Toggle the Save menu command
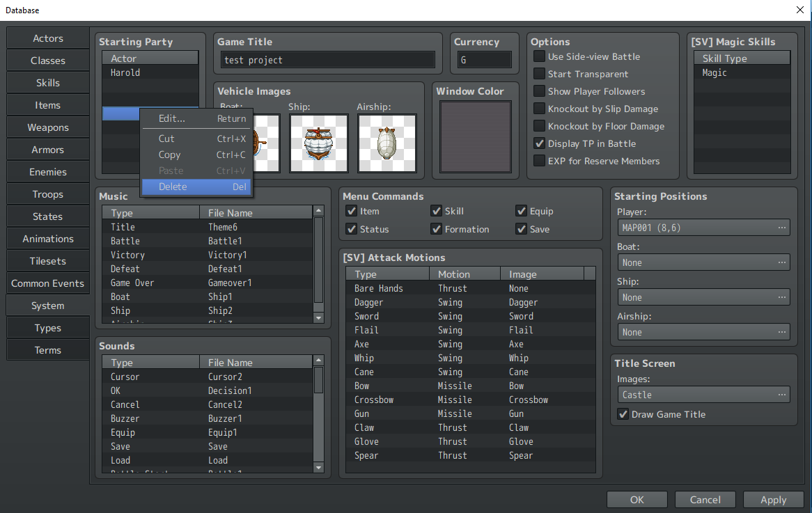This screenshot has width=812, height=513. tap(522, 229)
